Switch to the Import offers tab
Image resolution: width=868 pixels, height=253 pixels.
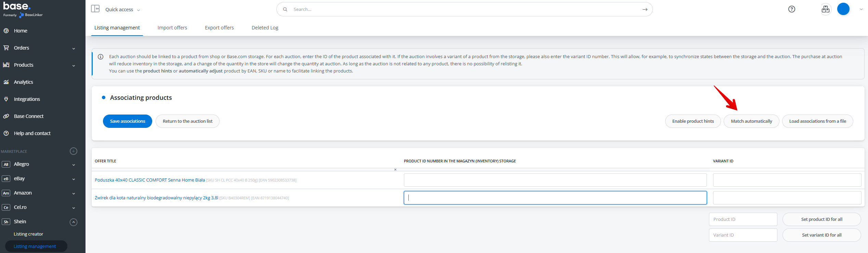(x=172, y=28)
